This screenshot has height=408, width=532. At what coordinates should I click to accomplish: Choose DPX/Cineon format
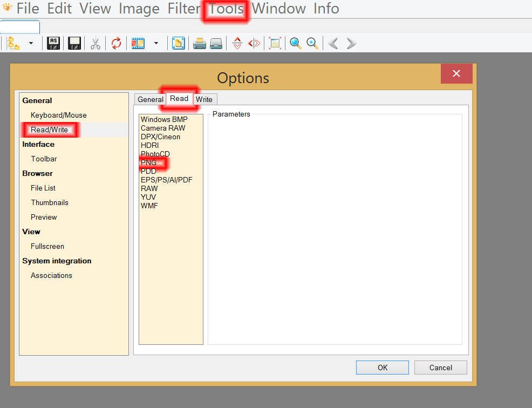coord(160,137)
